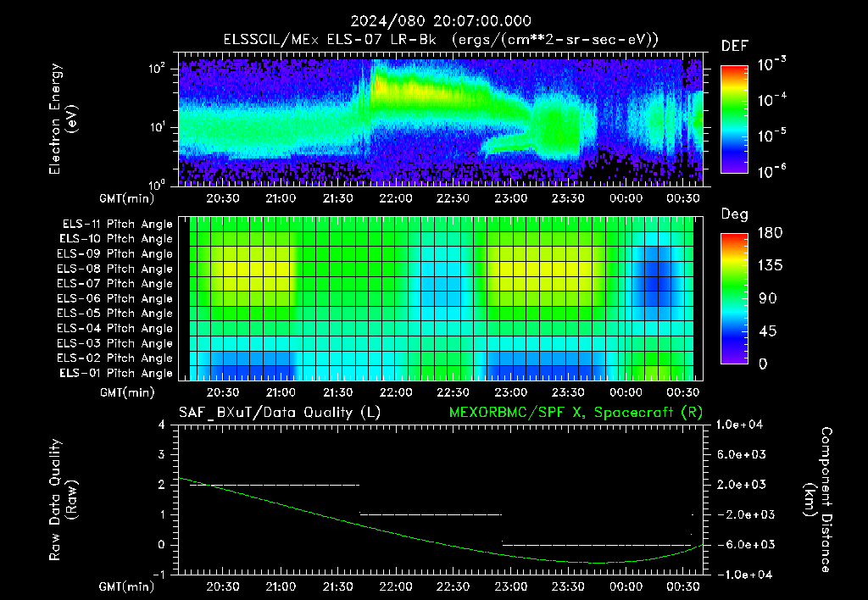Click the 180 degree scale label
The height and width of the screenshot is (600, 868).
[770, 232]
